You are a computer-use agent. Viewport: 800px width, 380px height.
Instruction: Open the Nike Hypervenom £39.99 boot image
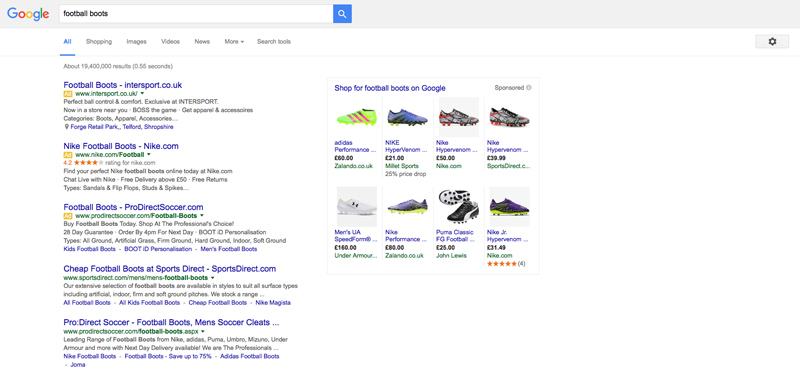[509, 117]
